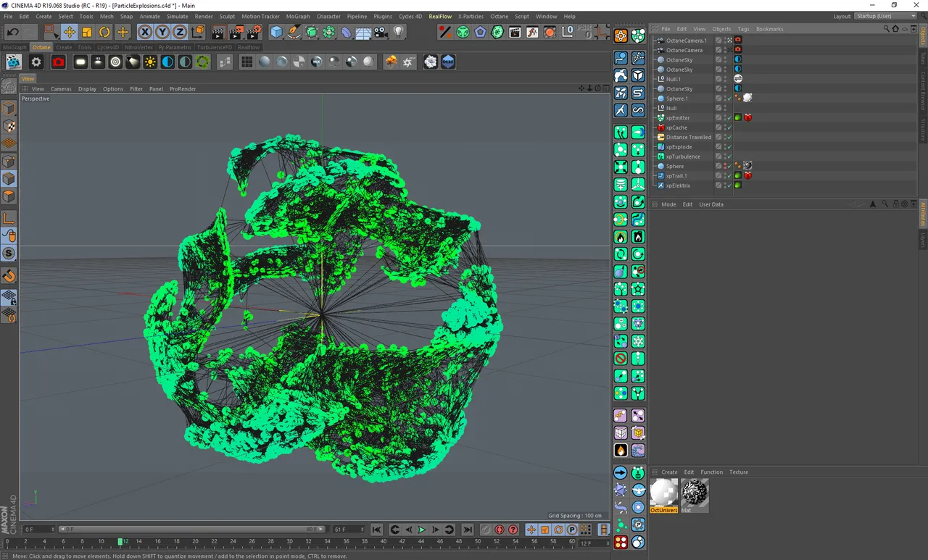Switch to NitroVertex palette tab
Image resolution: width=928 pixels, height=560 pixels.
138,47
